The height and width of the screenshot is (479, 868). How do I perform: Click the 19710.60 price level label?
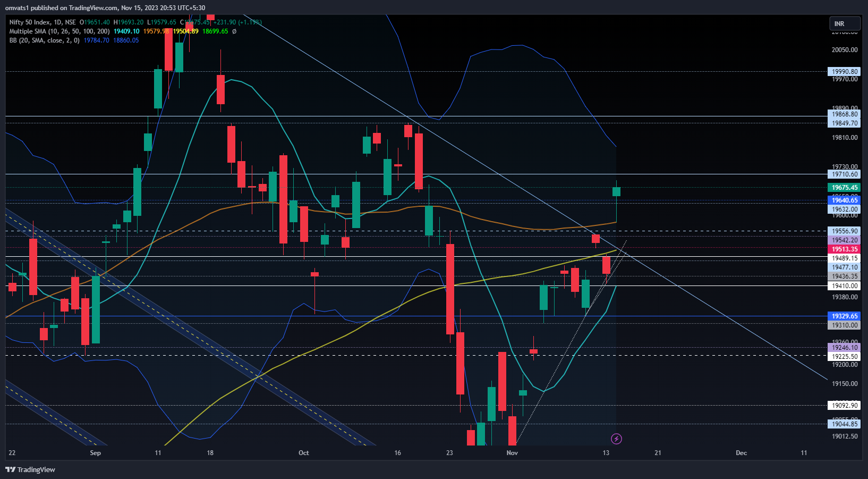845,174
